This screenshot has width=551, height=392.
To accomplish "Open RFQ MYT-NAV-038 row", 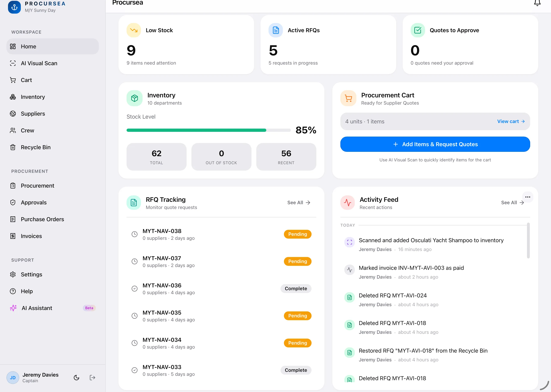I will (x=221, y=234).
